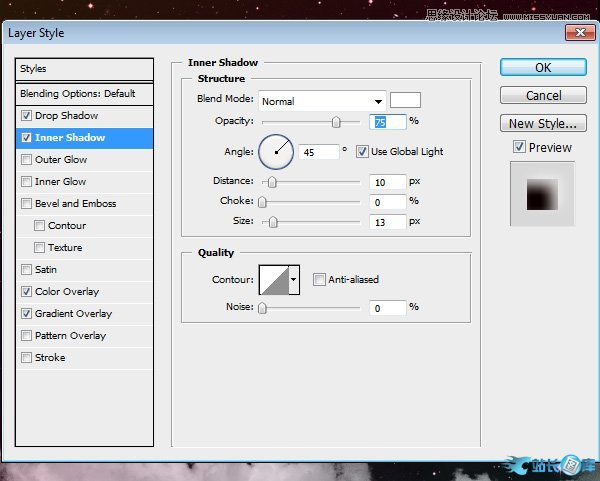The width and height of the screenshot is (600, 481).
Task: Enable Anti-aliased contour option
Action: click(320, 280)
